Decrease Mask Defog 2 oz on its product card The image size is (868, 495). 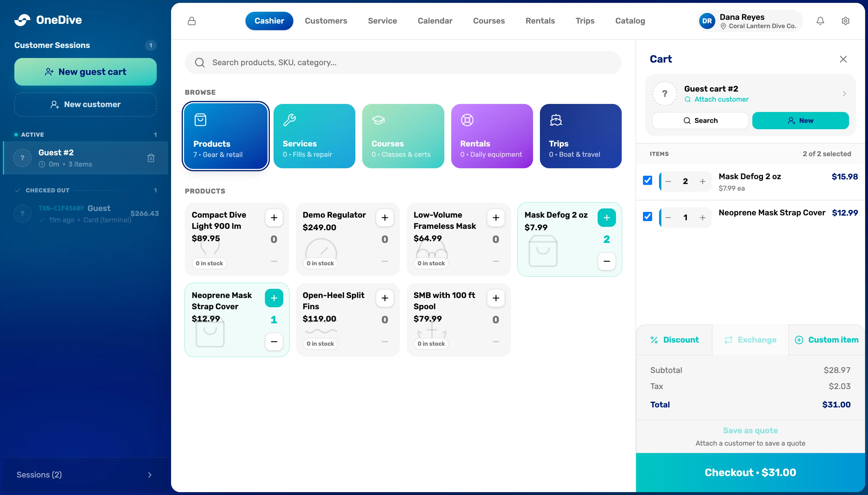[607, 262]
